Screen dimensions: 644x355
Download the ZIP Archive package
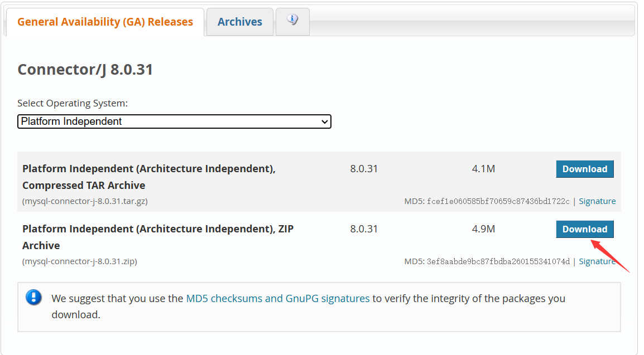585,229
